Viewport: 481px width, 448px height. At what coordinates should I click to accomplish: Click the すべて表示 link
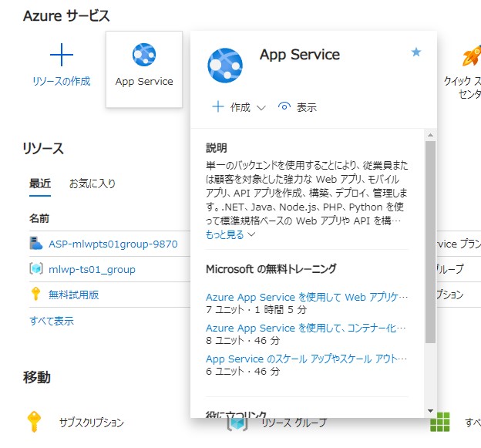(x=52, y=321)
